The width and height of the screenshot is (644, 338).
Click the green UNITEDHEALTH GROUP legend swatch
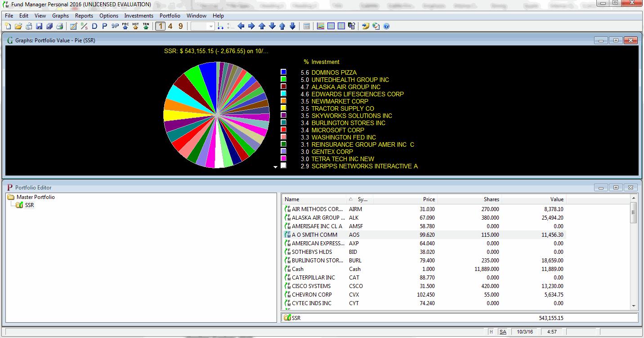pos(283,79)
